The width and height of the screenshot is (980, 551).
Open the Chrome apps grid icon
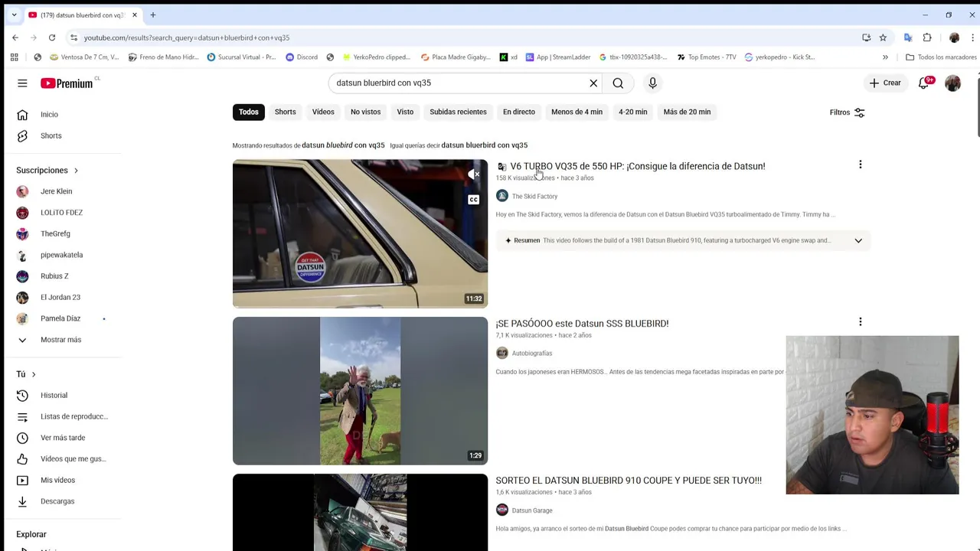coord(14,57)
